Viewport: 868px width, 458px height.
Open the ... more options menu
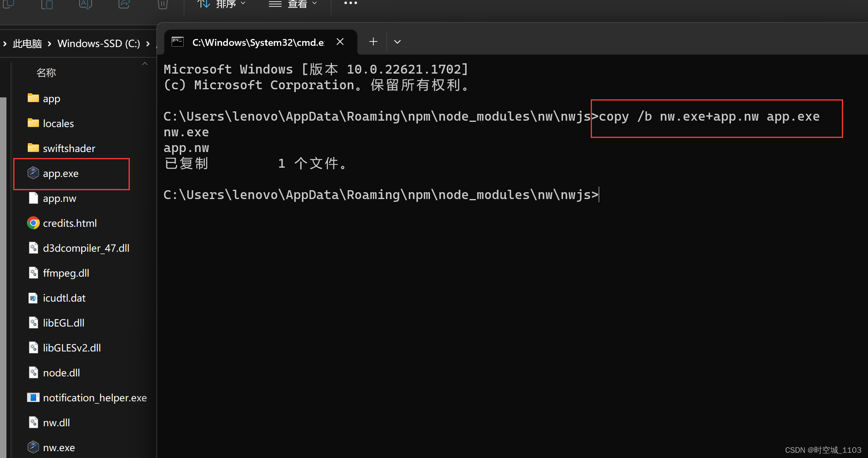click(x=350, y=4)
